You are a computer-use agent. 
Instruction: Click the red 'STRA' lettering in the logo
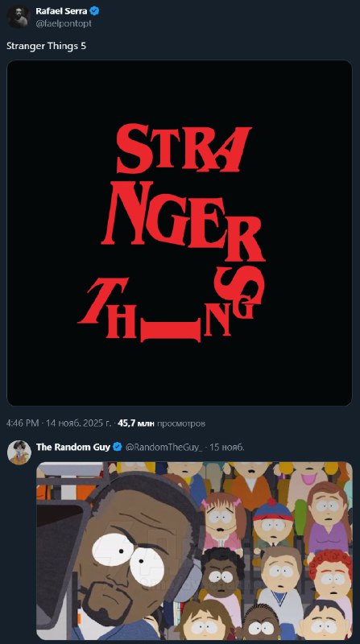coord(184,149)
